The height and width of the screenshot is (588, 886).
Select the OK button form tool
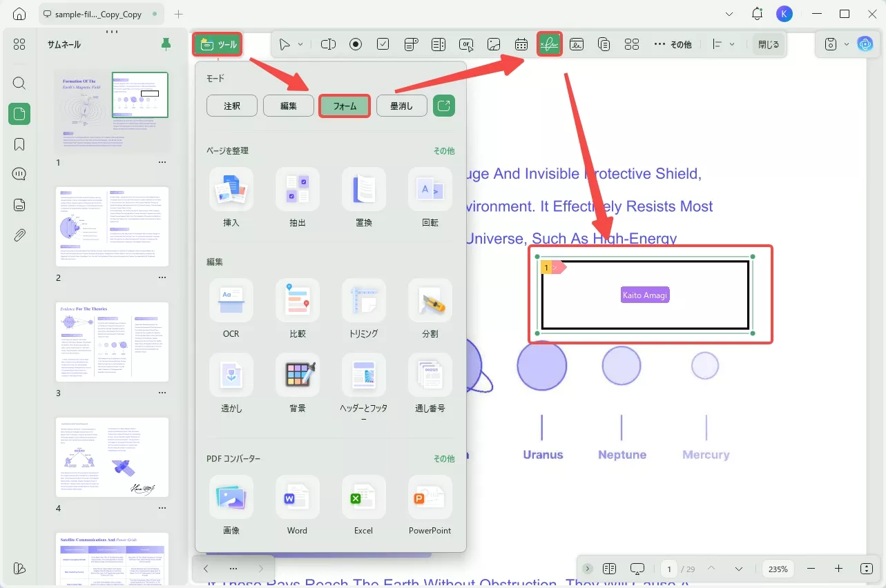coord(466,44)
